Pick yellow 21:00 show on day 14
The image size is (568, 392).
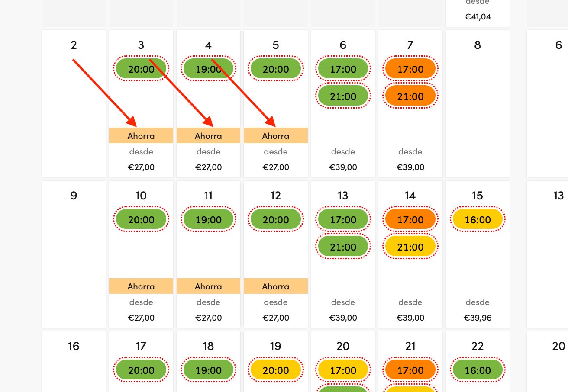click(x=410, y=247)
